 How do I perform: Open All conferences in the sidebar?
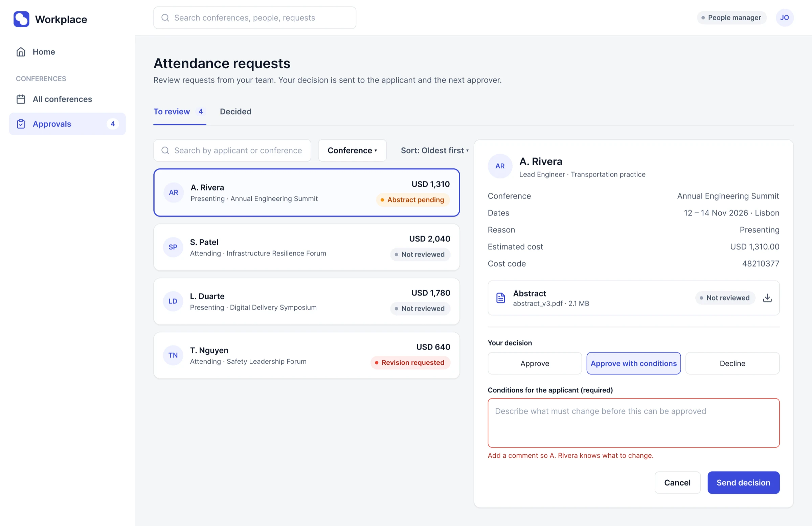(67, 99)
